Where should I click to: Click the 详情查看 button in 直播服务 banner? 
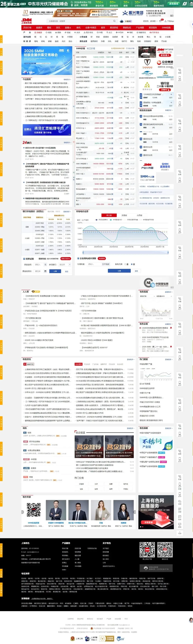tap(149, 522)
